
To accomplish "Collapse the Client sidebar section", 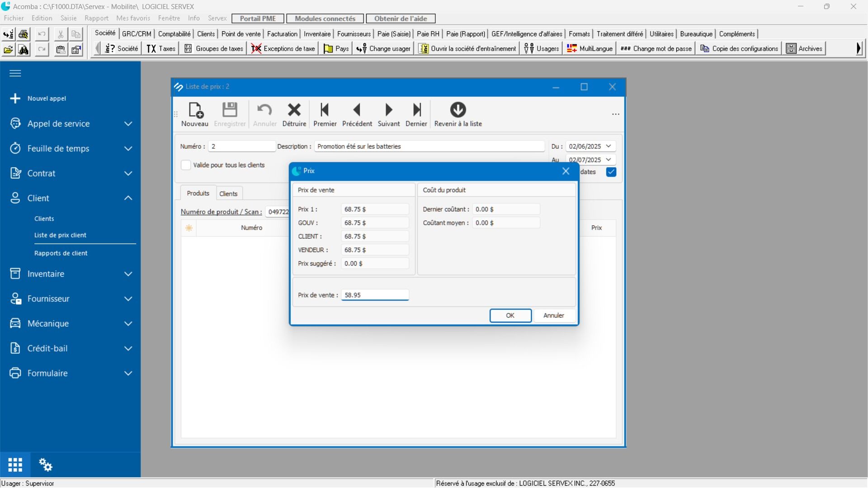I will tap(128, 198).
